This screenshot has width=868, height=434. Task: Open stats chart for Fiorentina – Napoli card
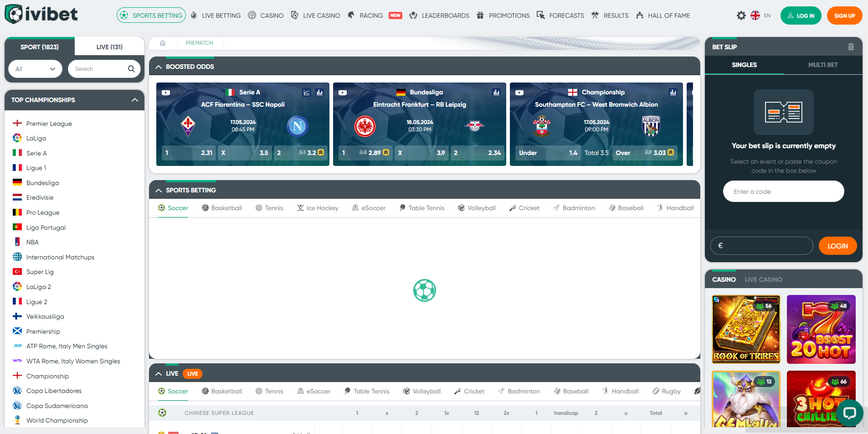point(319,93)
